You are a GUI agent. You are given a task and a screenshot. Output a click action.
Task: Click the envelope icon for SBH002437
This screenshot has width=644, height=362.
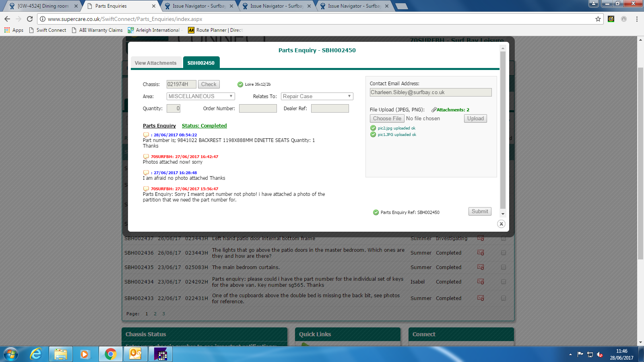[x=481, y=238]
